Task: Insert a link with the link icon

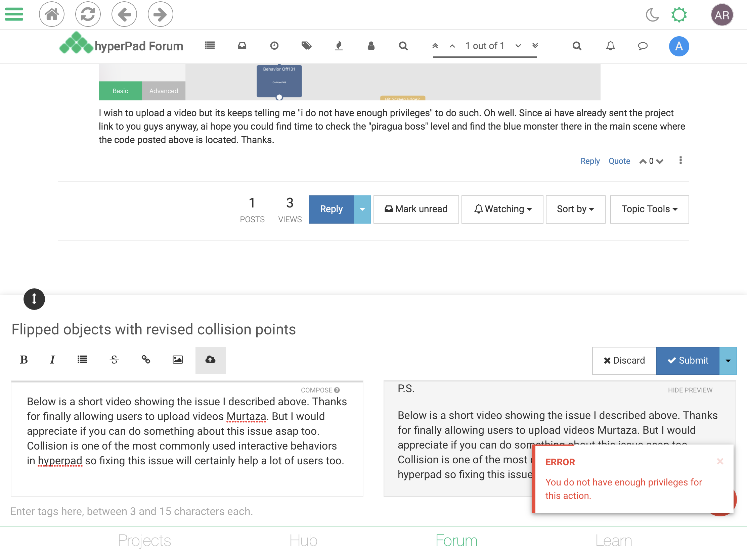Action: (x=146, y=360)
